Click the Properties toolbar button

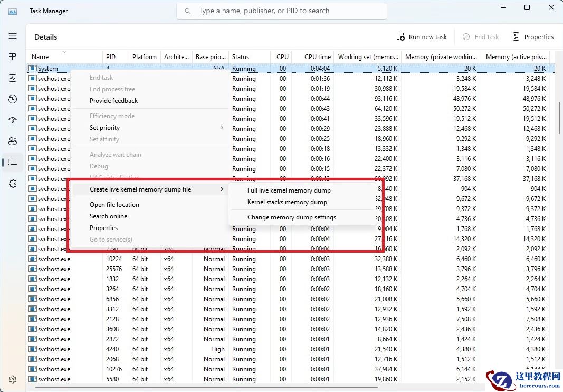click(x=533, y=36)
